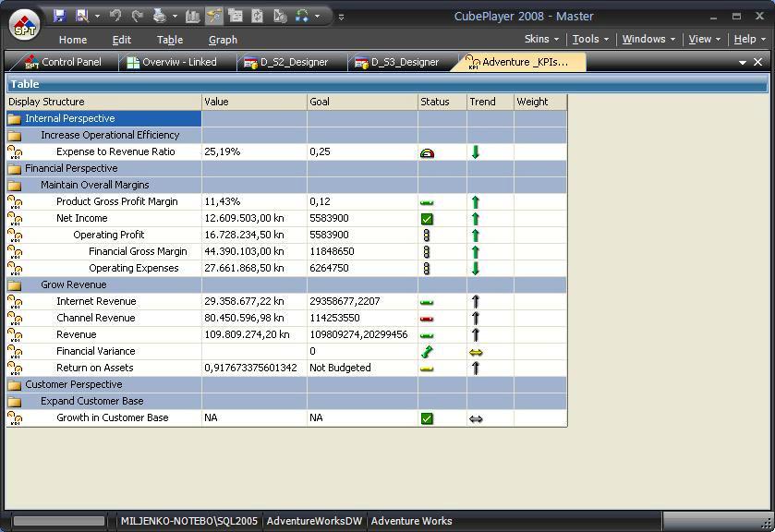This screenshot has height=532, width=775.
Task: Open the Save As dropdown arrow
Action: 97,17
